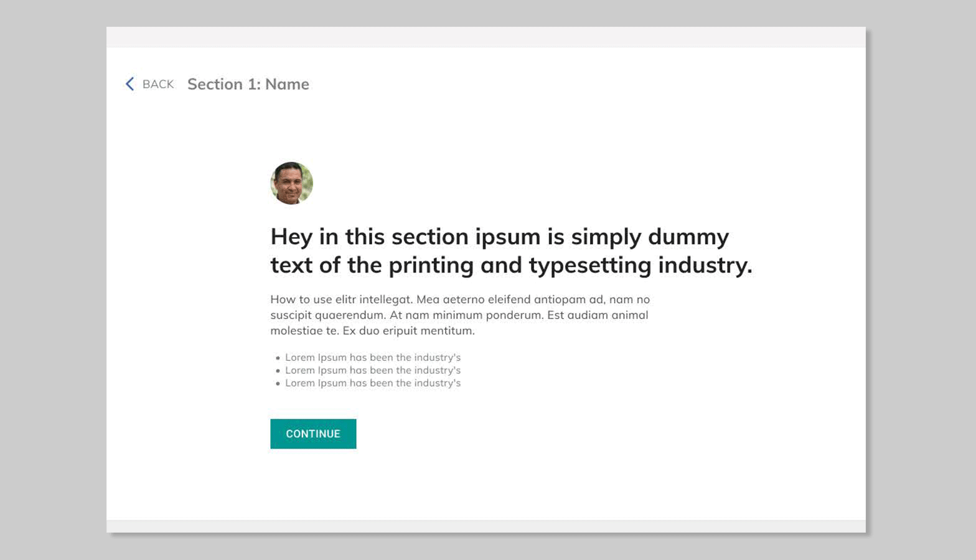
Task: Select the first 'Lorem Ipsum' bullet item text
Action: (x=372, y=357)
